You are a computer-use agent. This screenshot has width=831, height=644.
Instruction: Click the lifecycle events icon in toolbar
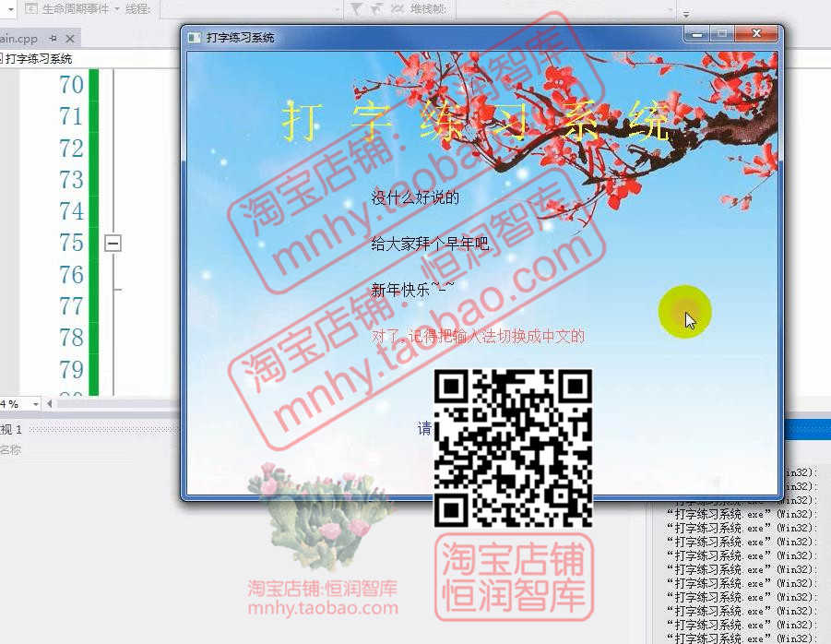31,9
